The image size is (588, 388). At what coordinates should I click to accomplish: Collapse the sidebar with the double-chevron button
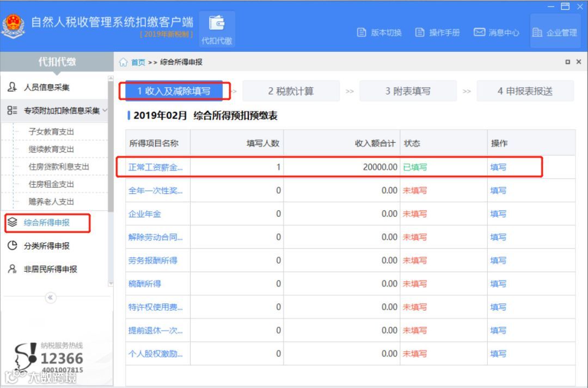coord(50,298)
